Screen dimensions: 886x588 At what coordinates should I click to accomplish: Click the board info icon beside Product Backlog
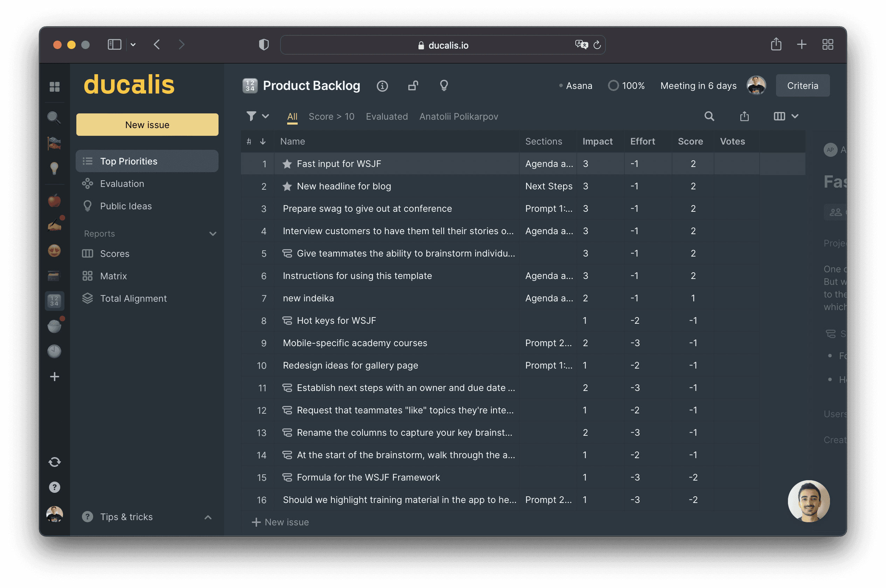click(x=382, y=86)
